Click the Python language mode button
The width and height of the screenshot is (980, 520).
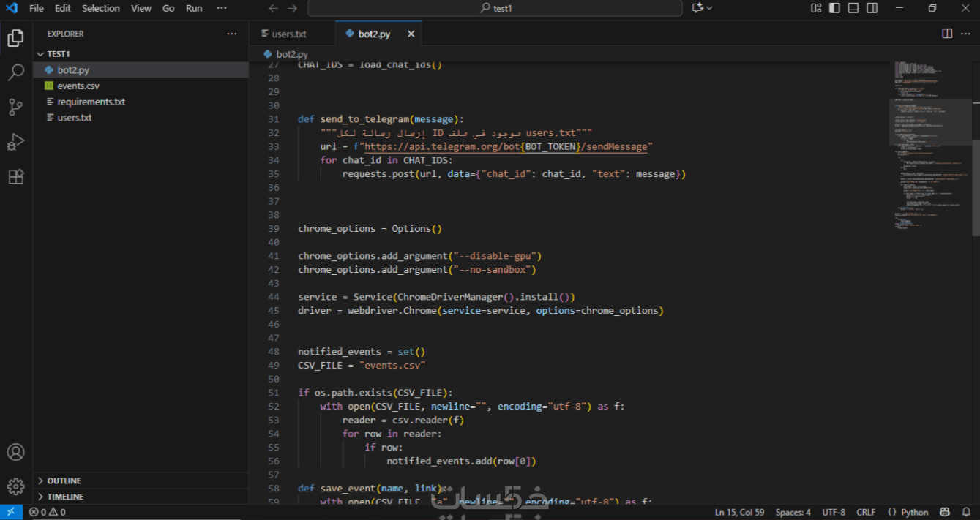coord(908,512)
